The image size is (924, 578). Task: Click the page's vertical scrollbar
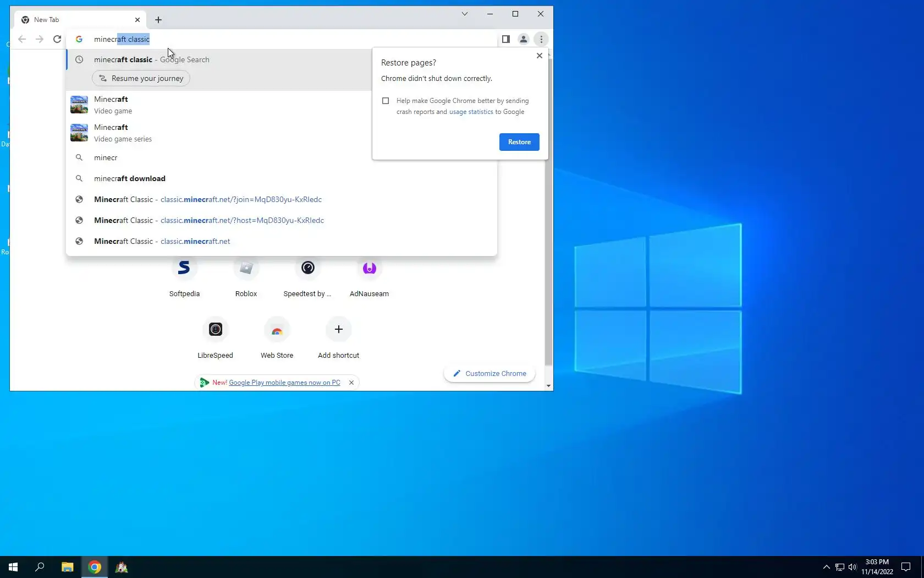pyautogui.click(x=548, y=212)
